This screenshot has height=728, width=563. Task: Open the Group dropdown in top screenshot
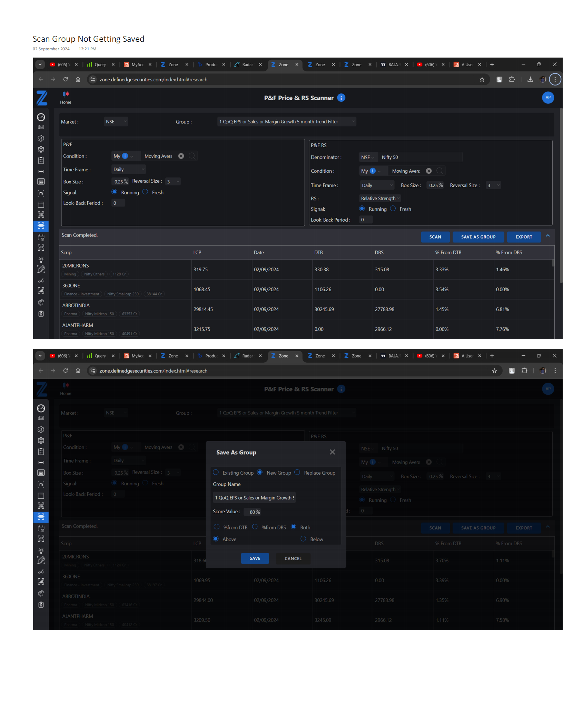(287, 122)
